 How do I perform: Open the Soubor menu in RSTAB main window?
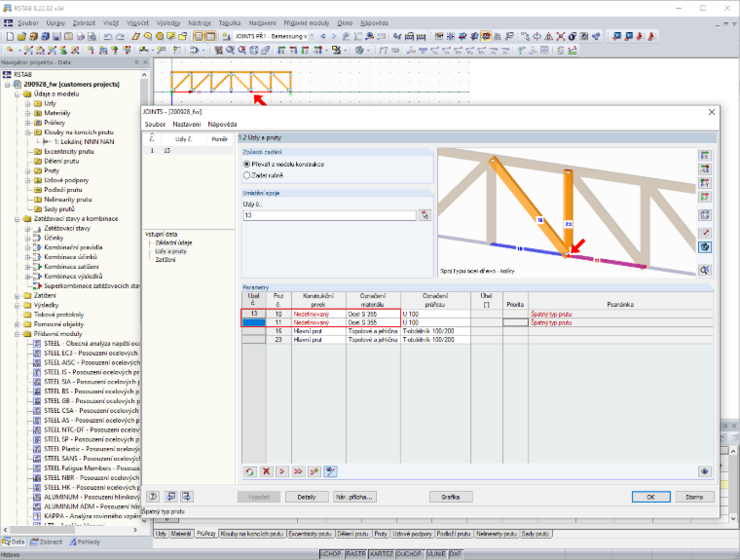pos(28,22)
